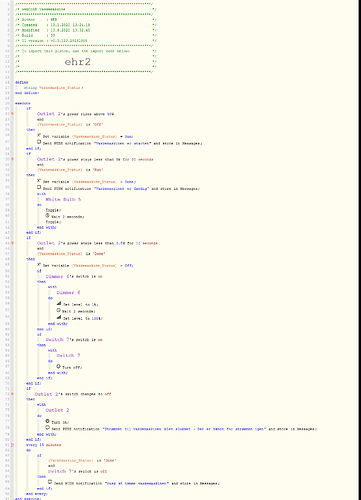Select Outlet 2 power stays less 30 seconds condition
Screen dimensions: 361x500
tap(95, 159)
